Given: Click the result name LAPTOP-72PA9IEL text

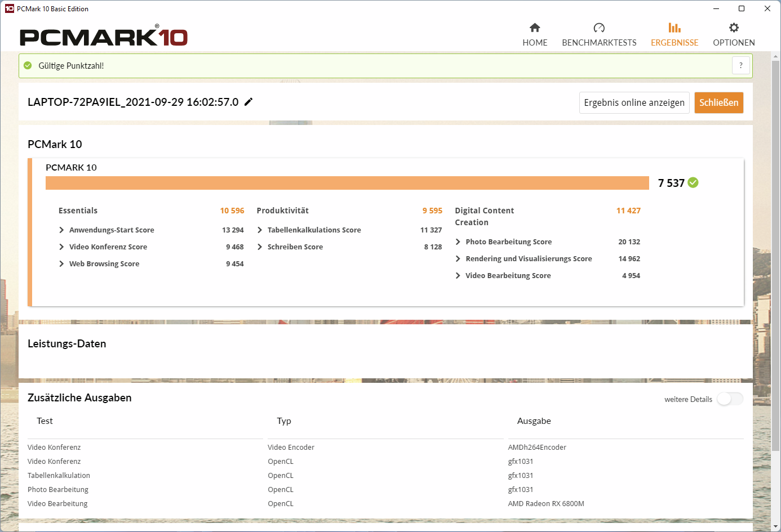Looking at the screenshot, I should pos(133,102).
